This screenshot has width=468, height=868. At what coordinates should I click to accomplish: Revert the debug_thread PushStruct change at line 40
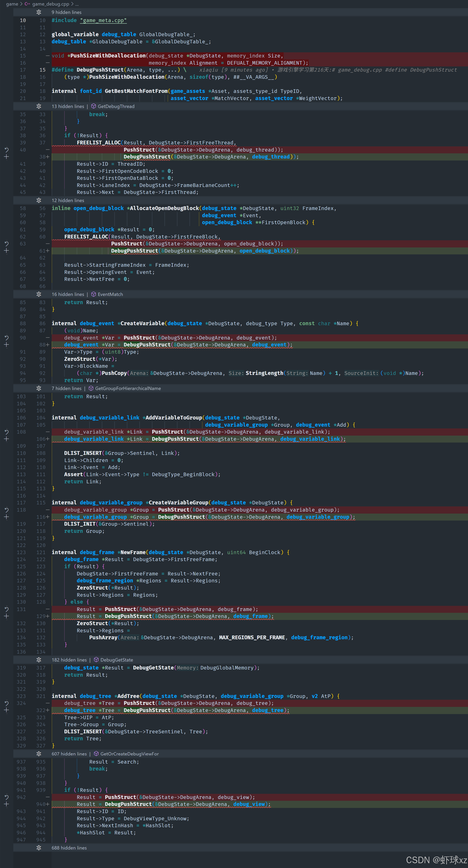tap(6, 150)
